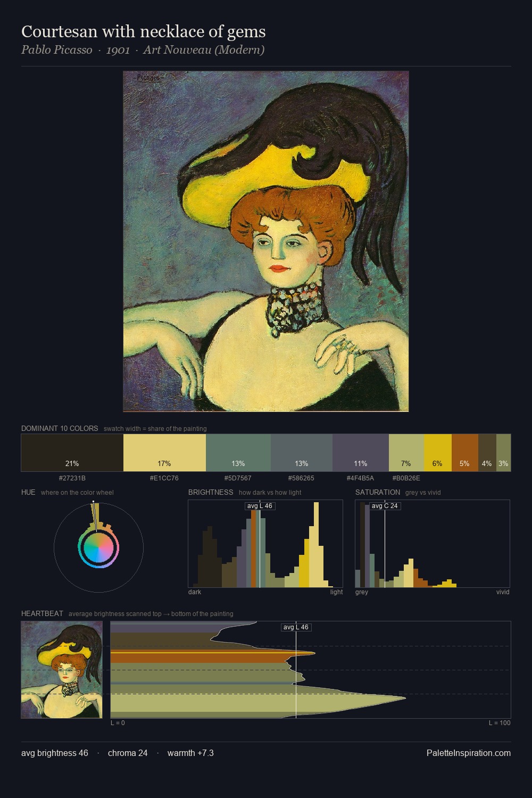The height and width of the screenshot is (798, 532).
Task: Click 'swatch width = share of the painting' caption
Action: click(x=155, y=429)
